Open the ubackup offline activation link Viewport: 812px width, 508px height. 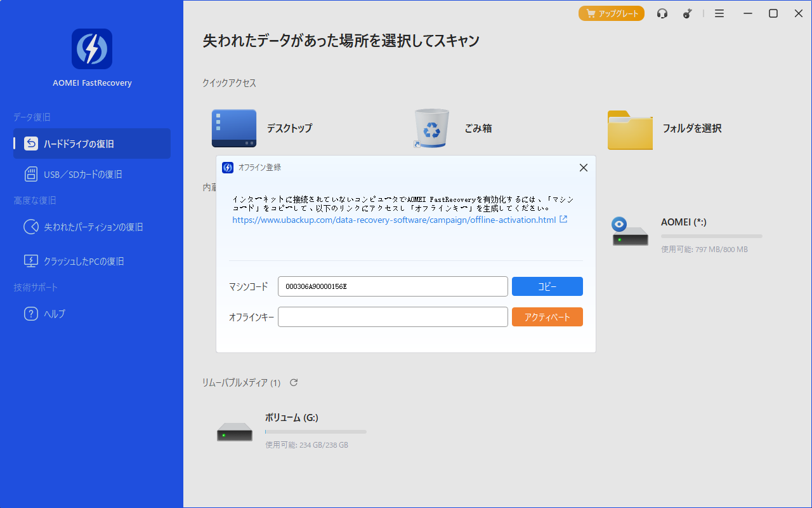click(394, 220)
